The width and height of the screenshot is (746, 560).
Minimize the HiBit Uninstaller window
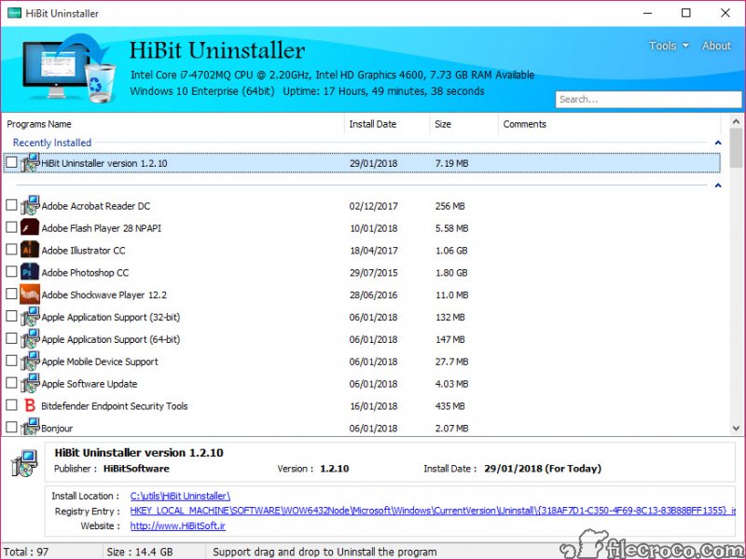click(647, 13)
